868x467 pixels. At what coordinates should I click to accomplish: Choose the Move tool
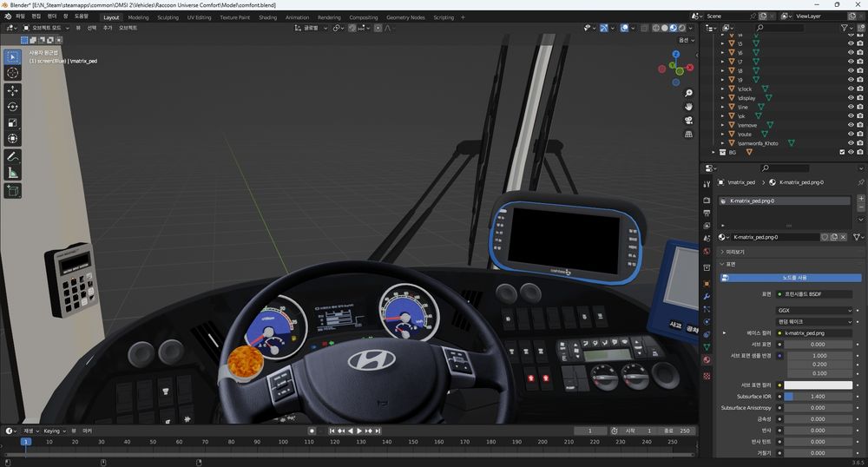point(13,90)
